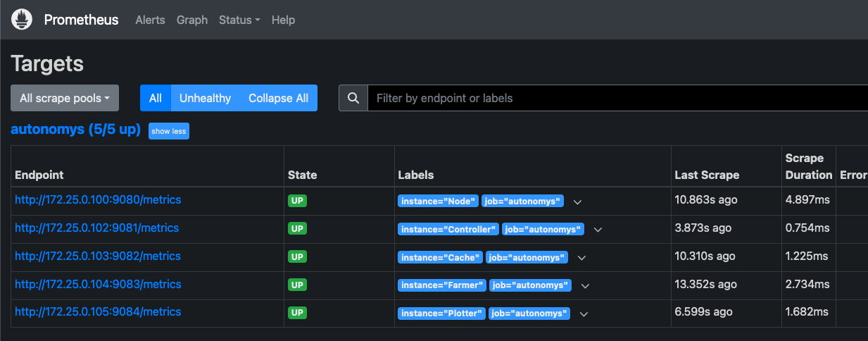
Task: Click the autonomys (5/5 up) pool heading
Action: point(76,130)
